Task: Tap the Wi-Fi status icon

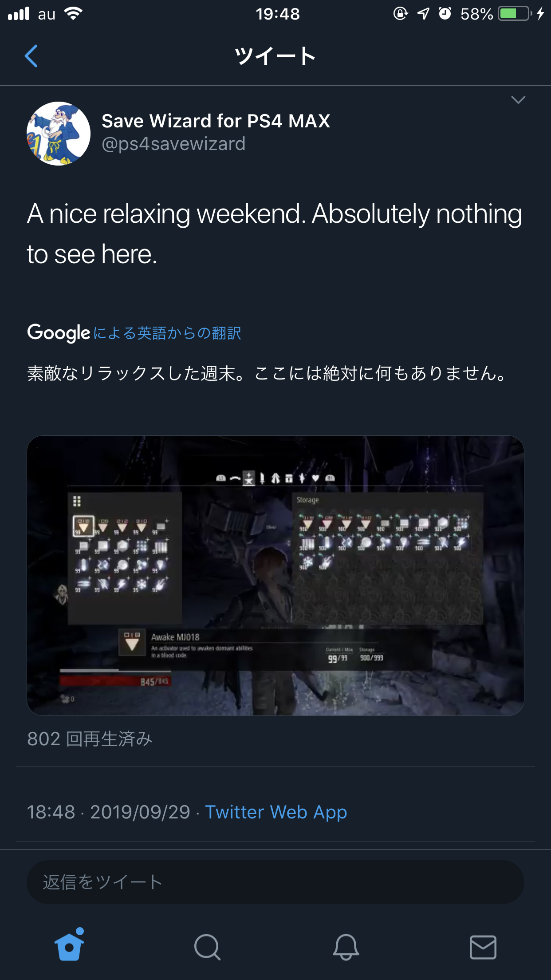Action: click(74, 14)
